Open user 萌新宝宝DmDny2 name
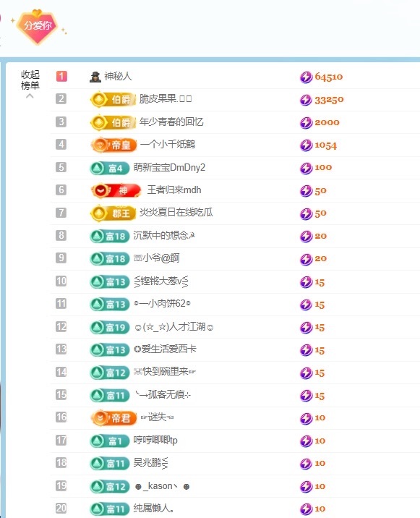Image resolution: width=420 pixels, height=518 pixels. pyautogui.click(x=169, y=168)
